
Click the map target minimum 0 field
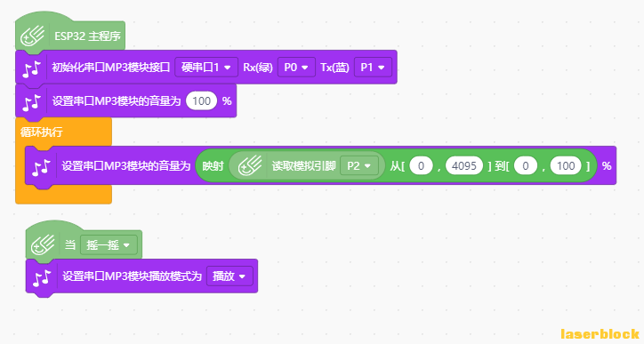(526, 166)
